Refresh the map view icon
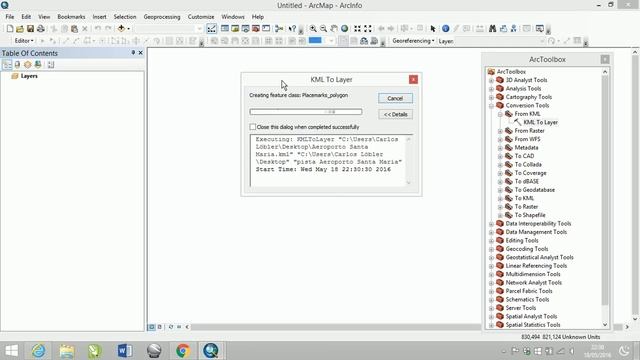The width and height of the screenshot is (640, 360). click(171, 327)
